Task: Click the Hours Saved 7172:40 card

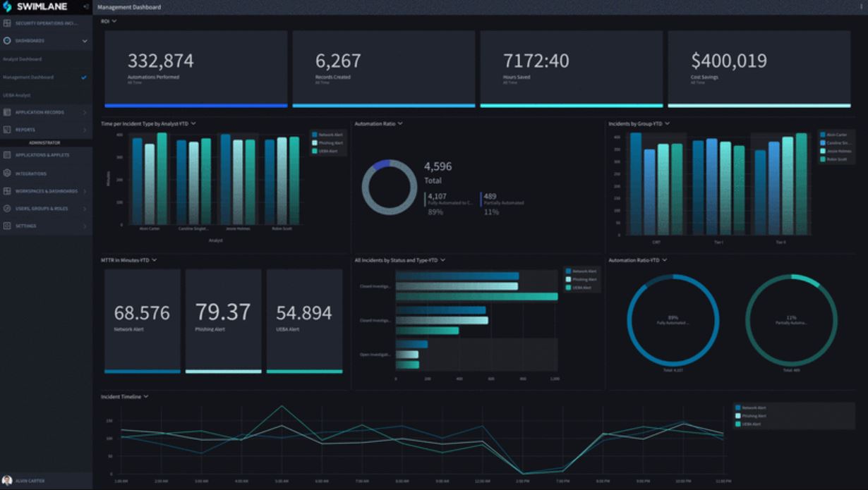Action: (x=572, y=68)
